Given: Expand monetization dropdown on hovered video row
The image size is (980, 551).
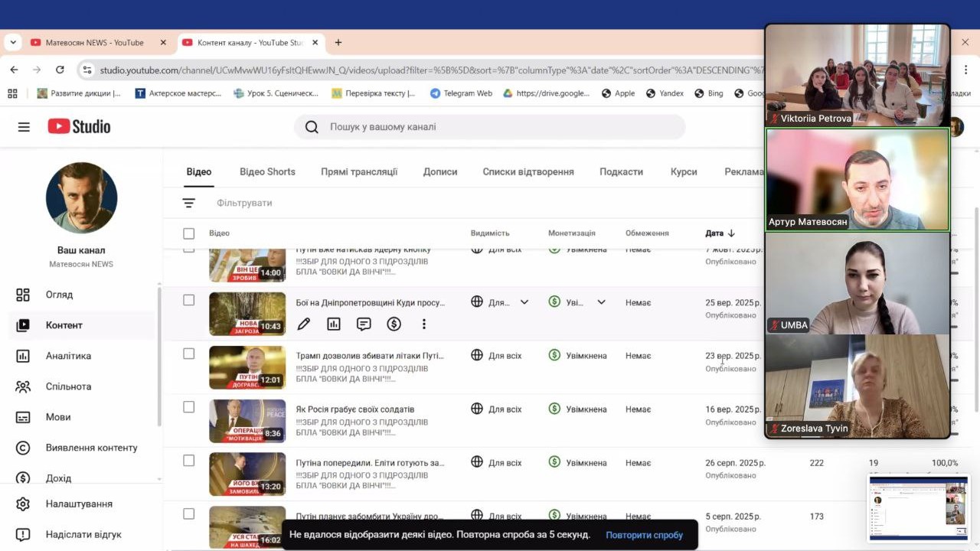Looking at the screenshot, I should click(x=601, y=302).
